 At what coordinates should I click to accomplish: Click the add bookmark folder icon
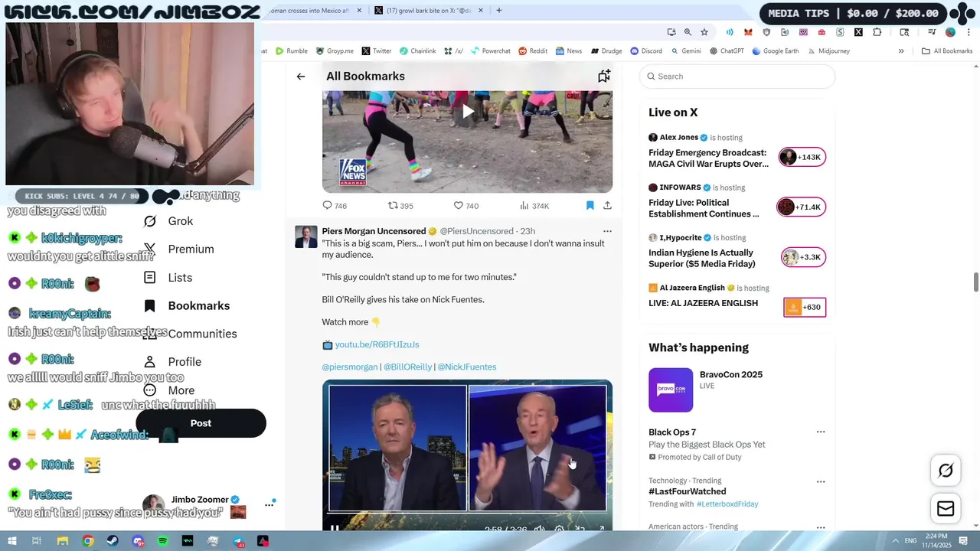604,76
